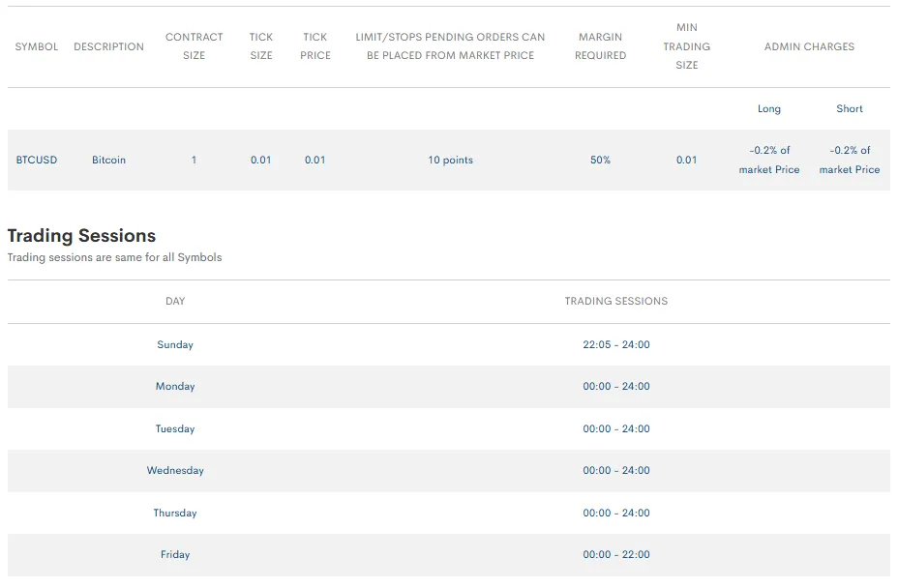Screen dimensions: 898x588
Task: Click the SYMBOL column header
Action: [37, 46]
